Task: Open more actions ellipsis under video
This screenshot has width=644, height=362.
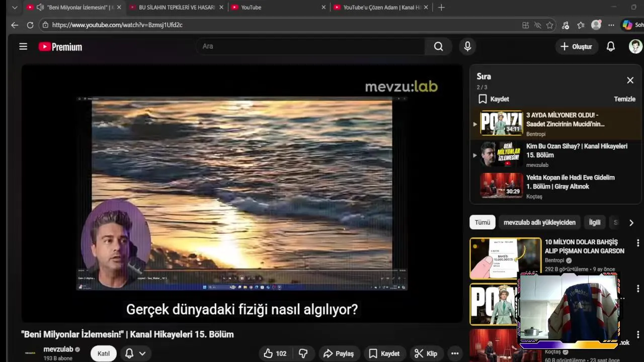Action: pos(455,353)
